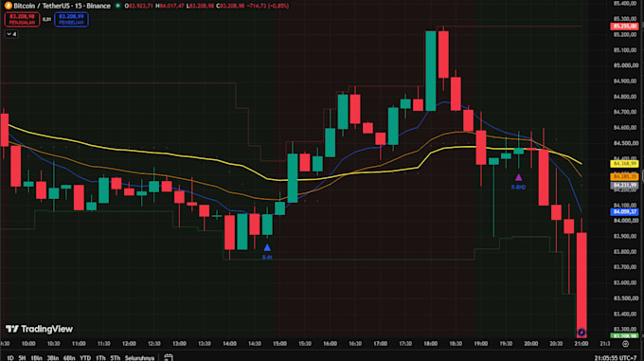
Task: Open the go-to-date calendar icon
Action: click(169, 357)
